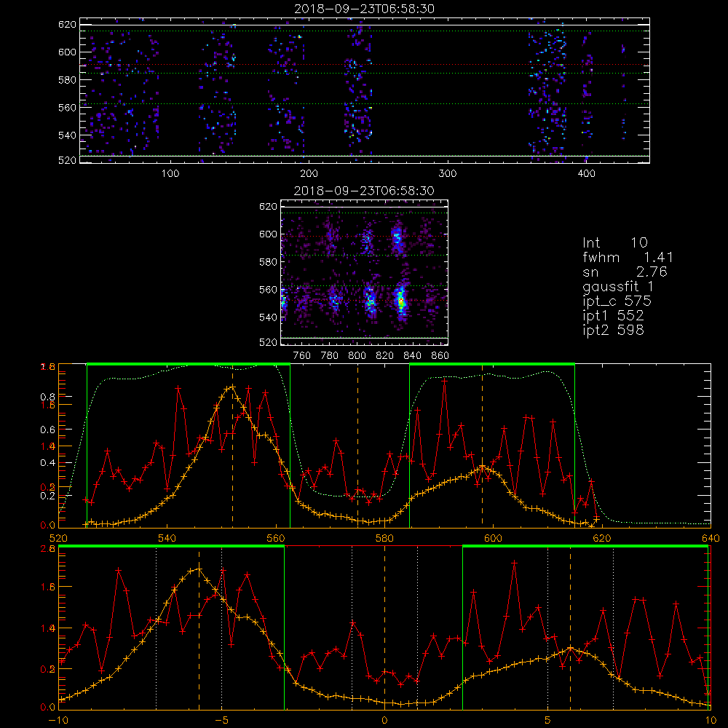Select the 'gaussfit 1' readout line
728x728 pixels.
[618, 286]
